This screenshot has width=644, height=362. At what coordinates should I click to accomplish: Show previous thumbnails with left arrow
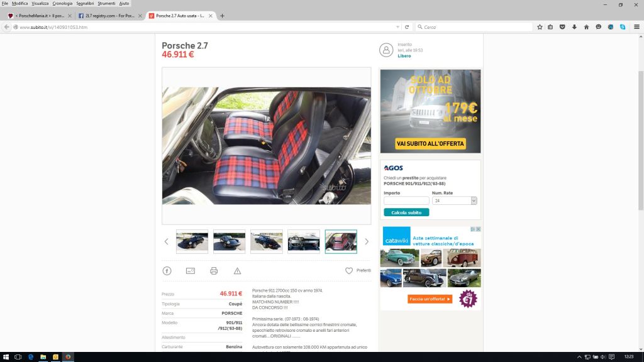(166, 242)
